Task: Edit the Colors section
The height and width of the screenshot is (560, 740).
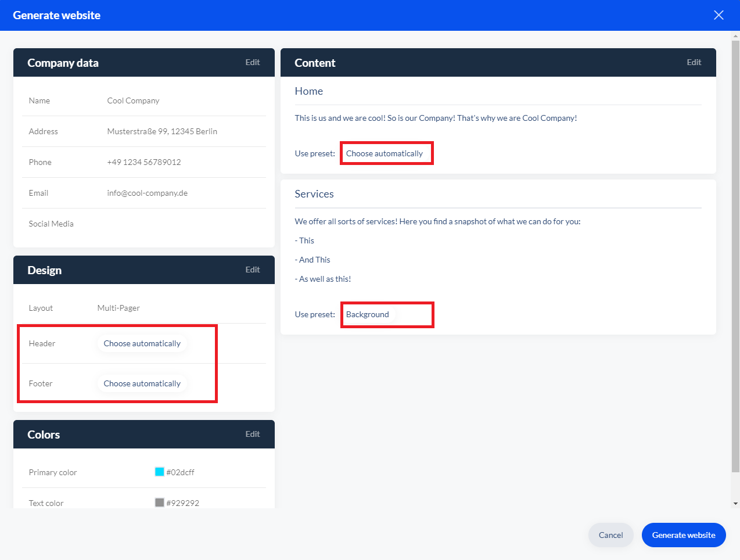Action: tap(252, 434)
